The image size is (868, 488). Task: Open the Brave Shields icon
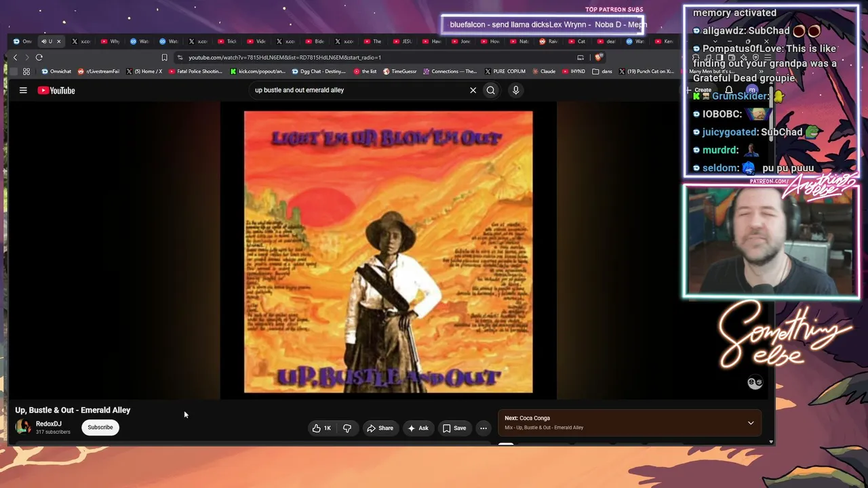click(598, 58)
